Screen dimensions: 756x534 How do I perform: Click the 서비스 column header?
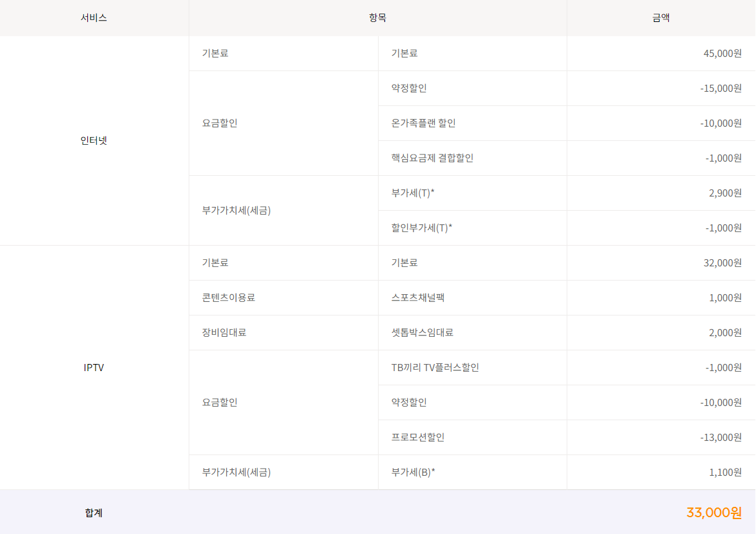(94, 18)
